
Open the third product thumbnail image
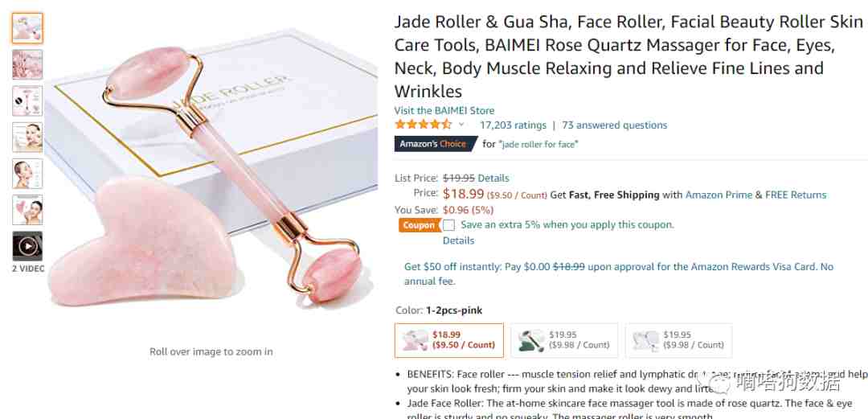coord(27,101)
